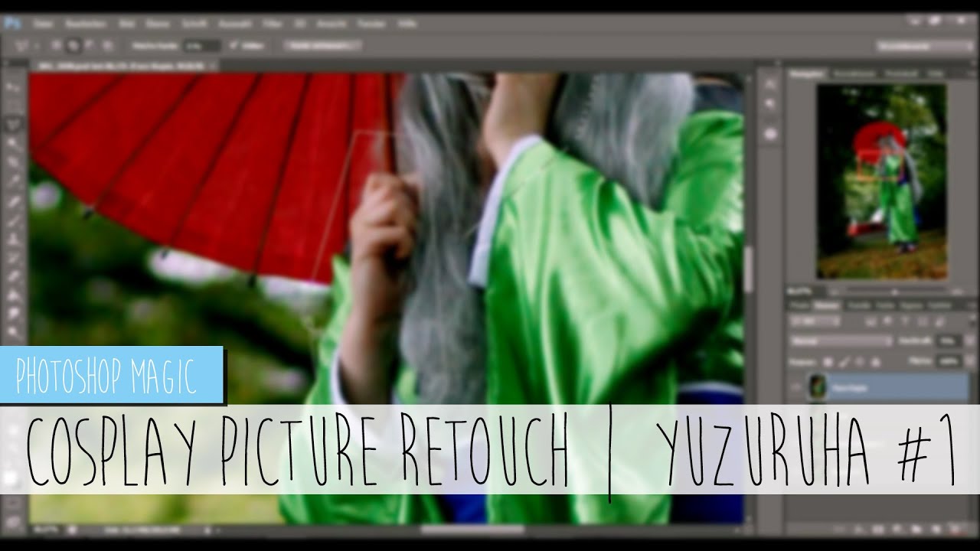Select the Spot Healing Brush tool
Screen dimensions: 980x551
[14, 202]
